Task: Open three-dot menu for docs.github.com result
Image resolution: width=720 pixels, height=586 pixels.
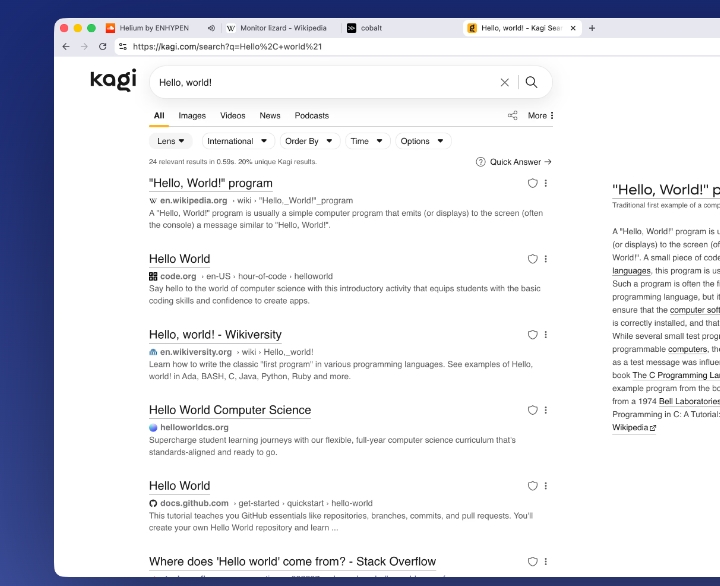Action: pos(546,486)
